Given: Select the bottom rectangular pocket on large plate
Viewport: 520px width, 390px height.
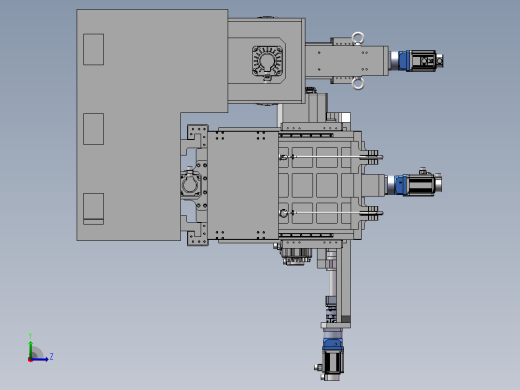Looking at the screenshot, I should 93,209.
